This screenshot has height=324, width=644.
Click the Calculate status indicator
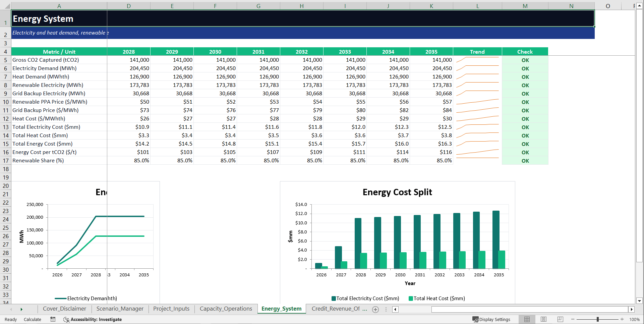tap(33, 319)
